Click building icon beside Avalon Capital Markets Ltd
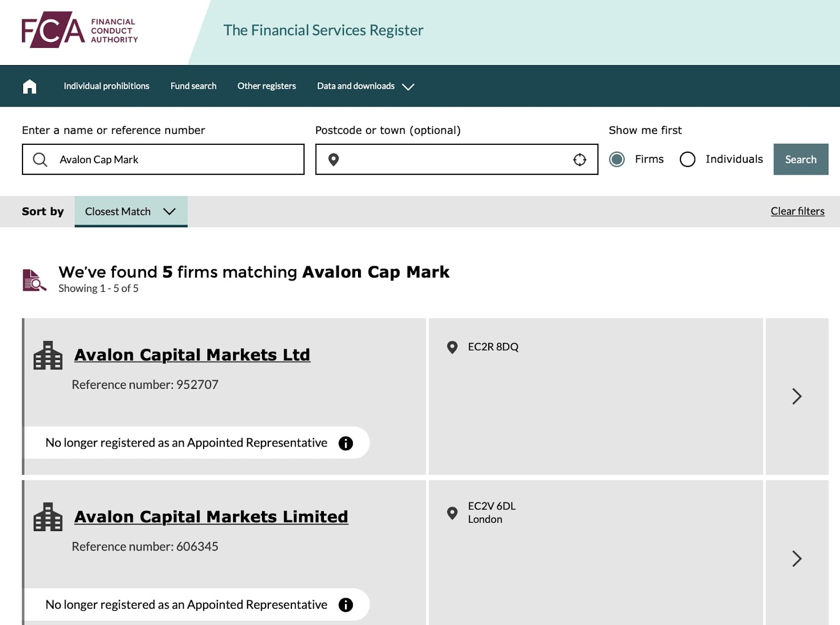Image resolution: width=840 pixels, height=625 pixels. [48, 355]
